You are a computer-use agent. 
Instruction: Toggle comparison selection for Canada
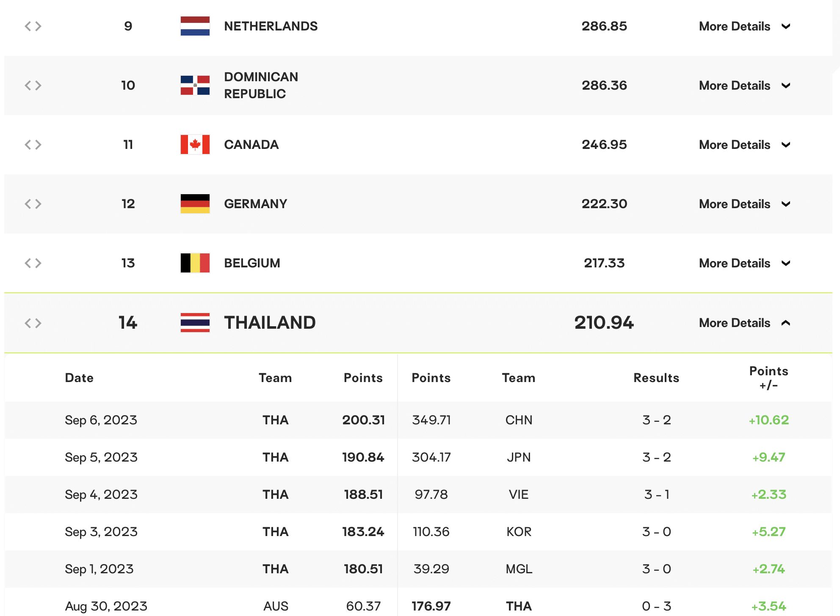(x=33, y=144)
